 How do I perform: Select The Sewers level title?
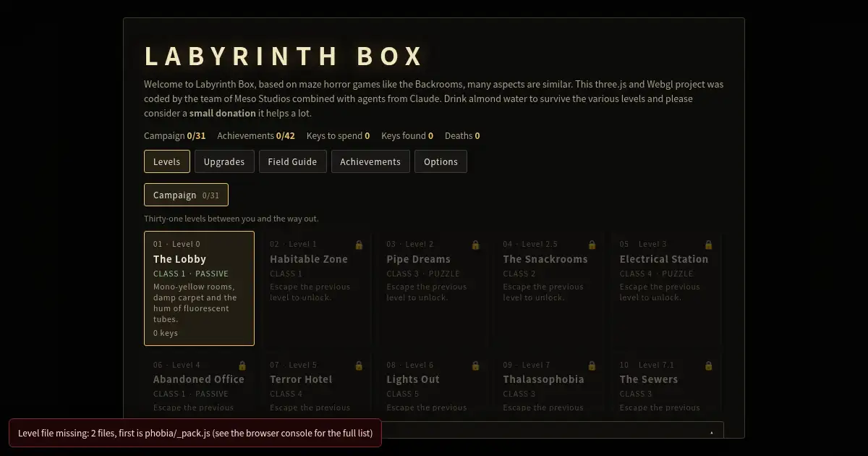[649, 379]
